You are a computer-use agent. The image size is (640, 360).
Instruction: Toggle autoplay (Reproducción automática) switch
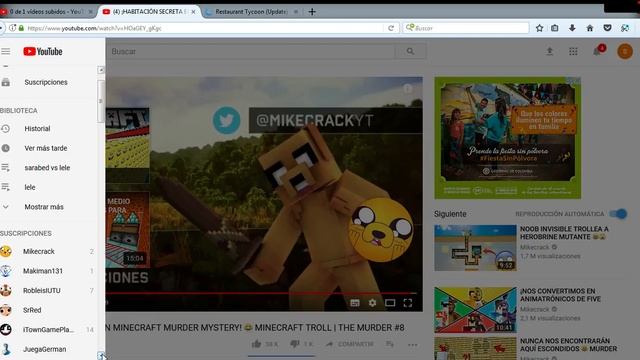618,213
